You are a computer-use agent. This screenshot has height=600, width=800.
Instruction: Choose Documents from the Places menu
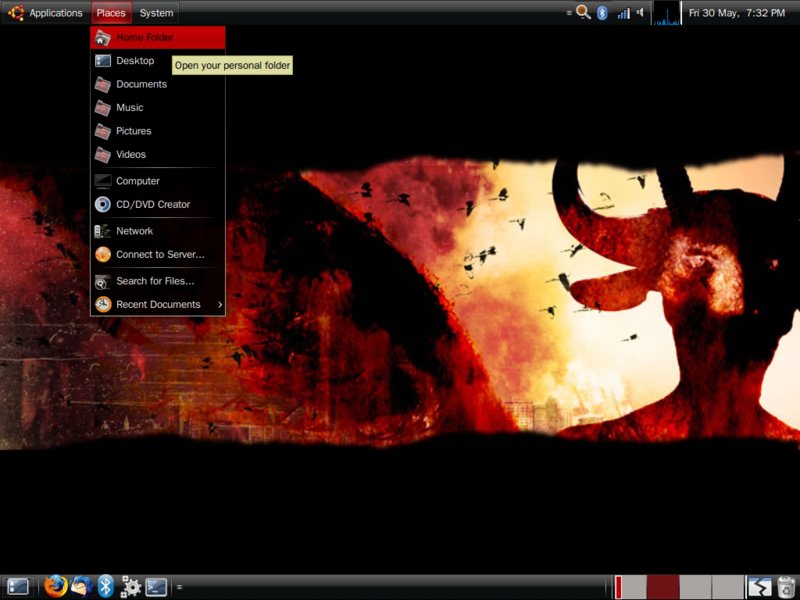(141, 84)
